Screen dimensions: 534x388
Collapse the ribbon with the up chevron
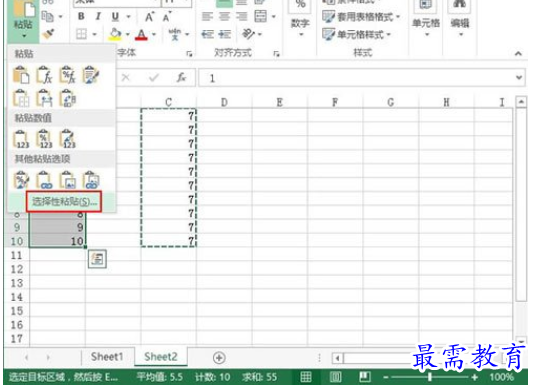click(518, 53)
